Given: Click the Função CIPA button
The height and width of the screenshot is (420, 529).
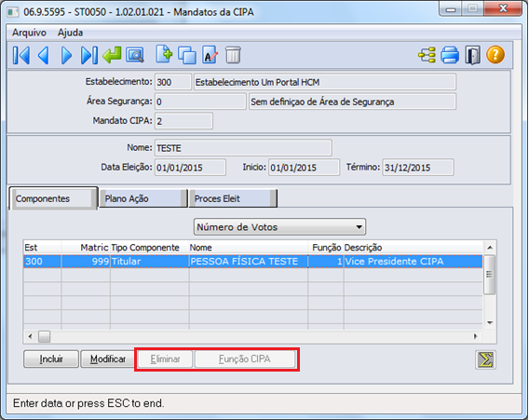Looking at the screenshot, I should [x=245, y=359].
